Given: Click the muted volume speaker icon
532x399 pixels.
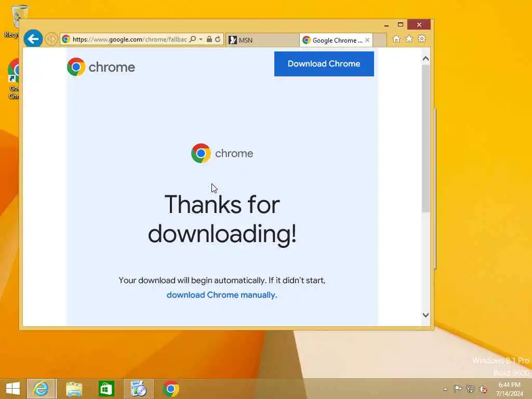Looking at the screenshot, I should coord(483,389).
